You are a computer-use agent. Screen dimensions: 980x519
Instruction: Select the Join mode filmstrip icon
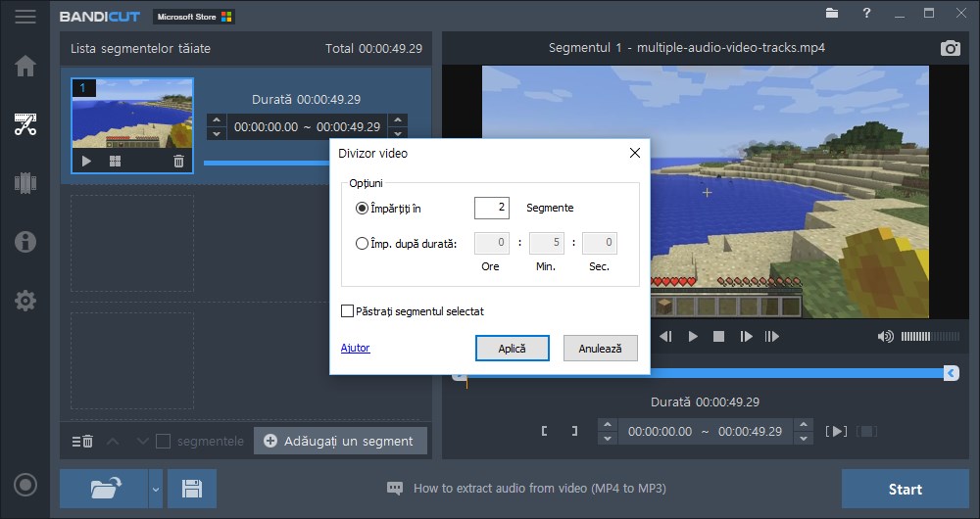pyautogui.click(x=25, y=183)
